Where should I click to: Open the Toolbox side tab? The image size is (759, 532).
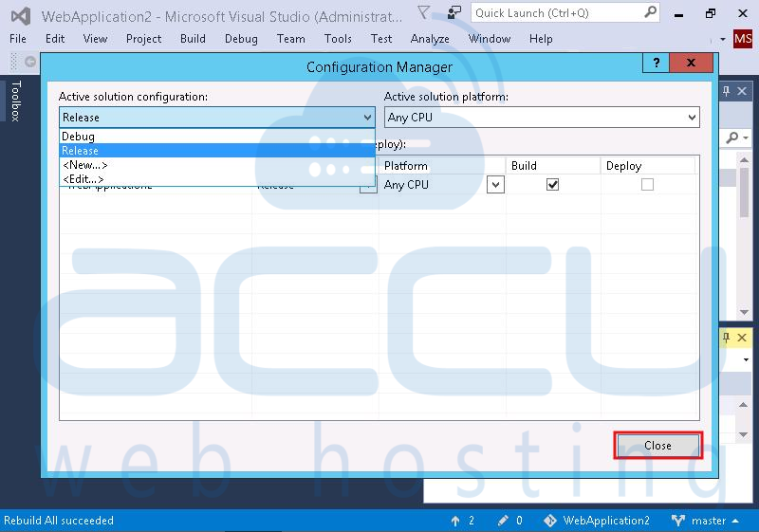tap(15, 101)
